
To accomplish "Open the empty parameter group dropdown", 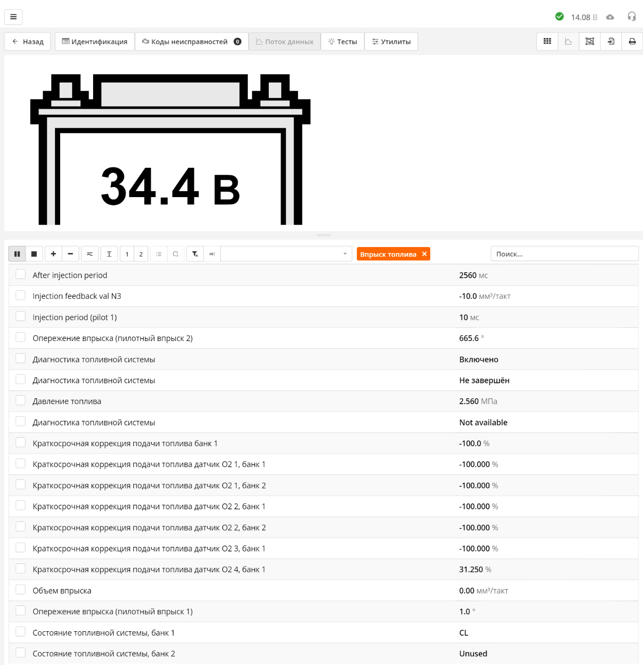I will (x=286, y=254).
